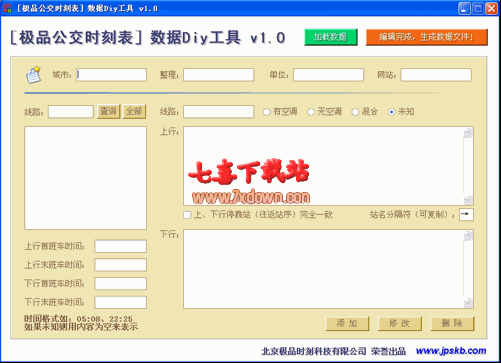Check 上、下行停靠站完全一致 checkbox
Viewport: 501px width, 363px height.
(x=187, y=215)
